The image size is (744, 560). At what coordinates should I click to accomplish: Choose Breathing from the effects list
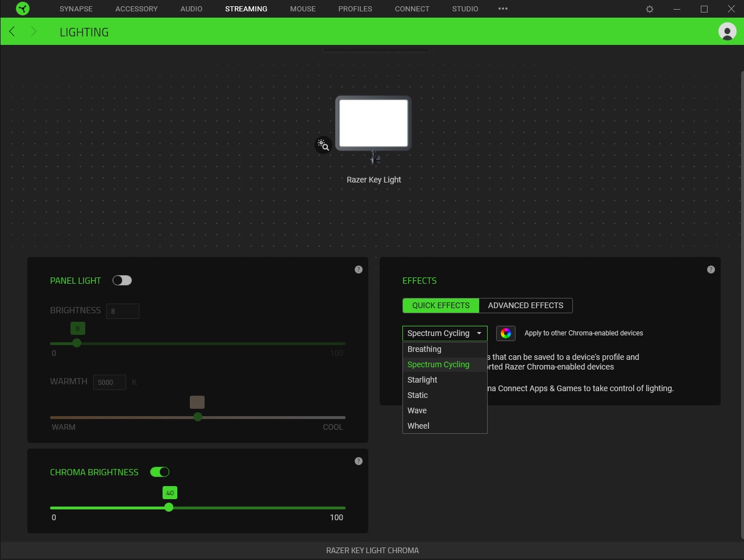pyautogui.click(x=424, y=349)
